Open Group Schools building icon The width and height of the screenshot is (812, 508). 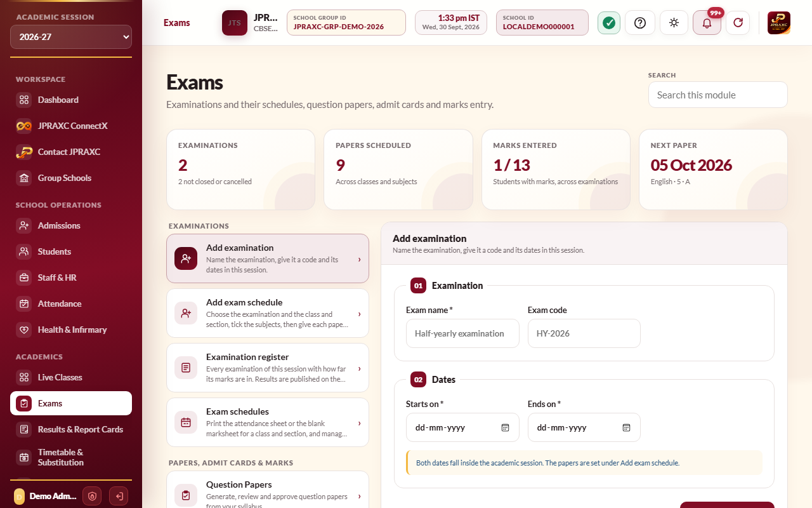pos(24,178)
